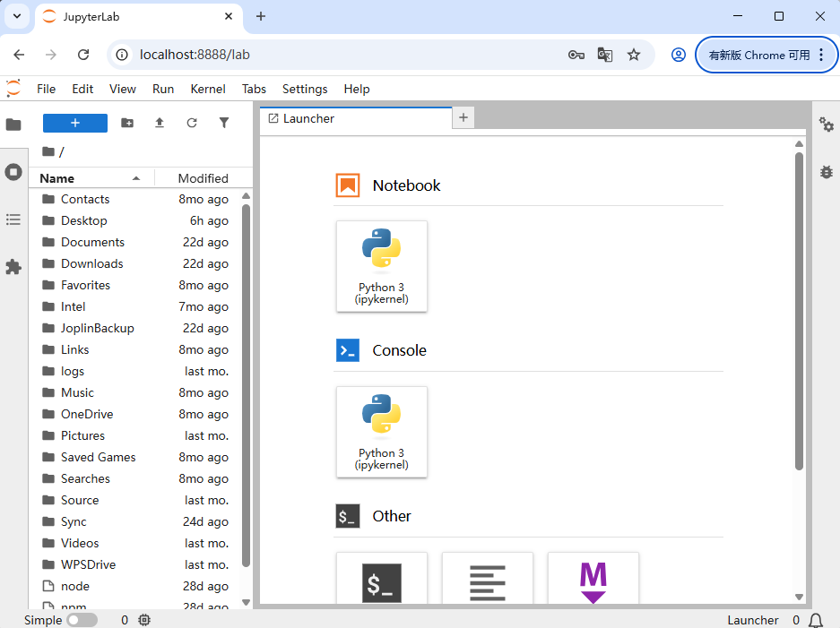Open the Tabs menu
The height and width of the screenshot is (628, 840).
click(254, 89)
